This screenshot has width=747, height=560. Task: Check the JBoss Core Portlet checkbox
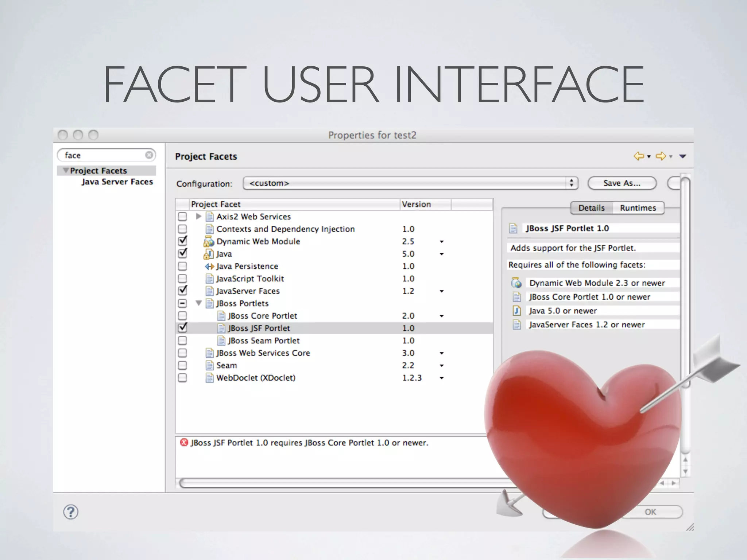(182, 316)
